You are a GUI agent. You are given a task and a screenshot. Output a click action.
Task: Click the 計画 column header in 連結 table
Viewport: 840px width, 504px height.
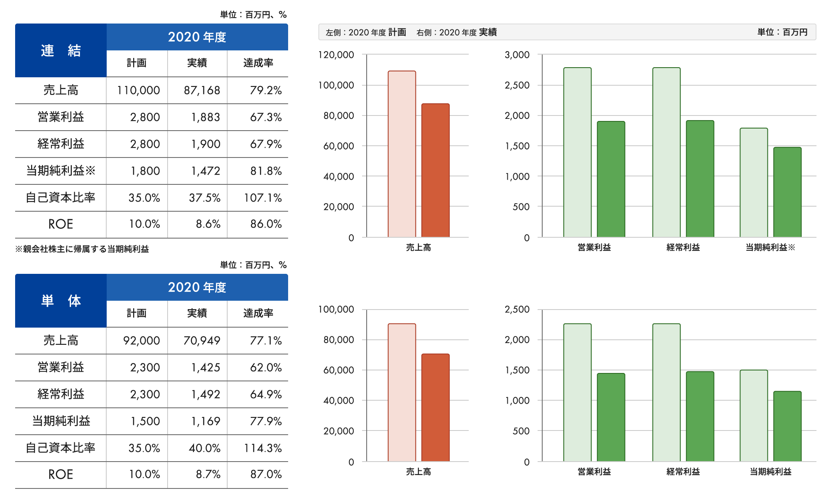pos(137,63)
